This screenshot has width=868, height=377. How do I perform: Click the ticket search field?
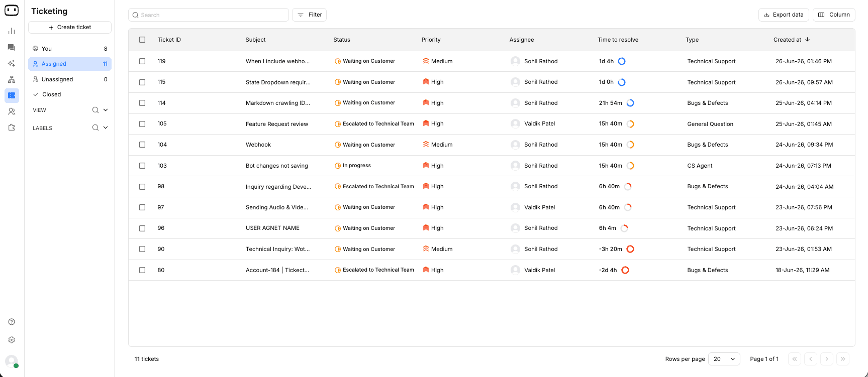click(x=209, y=15)
